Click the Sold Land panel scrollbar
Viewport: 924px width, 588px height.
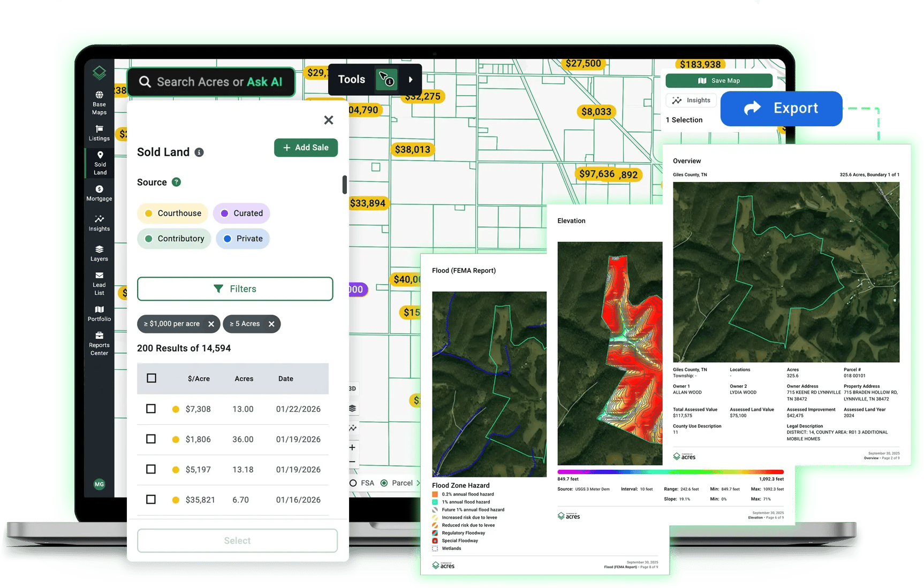click(345, 185)
